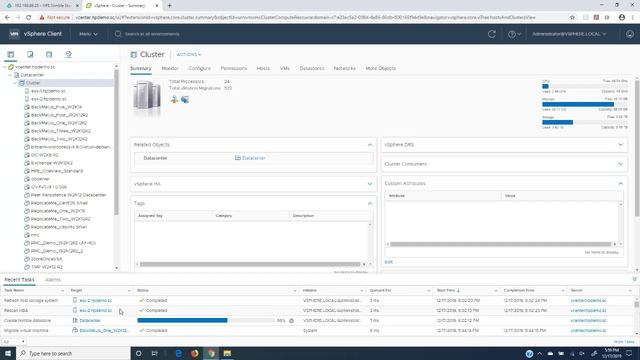This screenshot has height=360, width=640.
Task: Open the Hosts and Clusters navigator view
Action: click(11, 54)
